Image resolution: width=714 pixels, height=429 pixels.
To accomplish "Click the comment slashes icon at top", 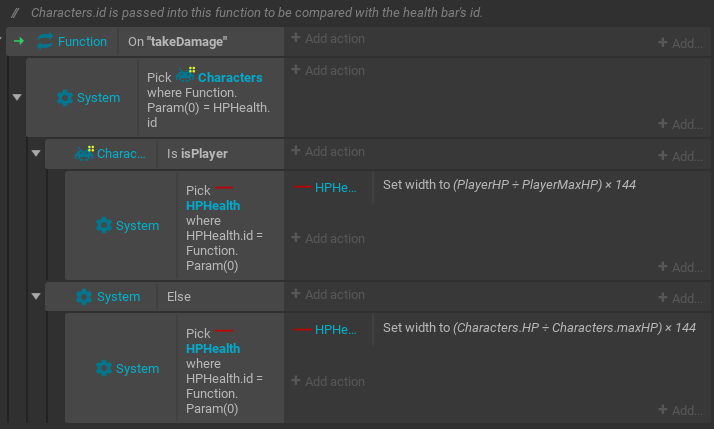I will click(x=15, y=13).
